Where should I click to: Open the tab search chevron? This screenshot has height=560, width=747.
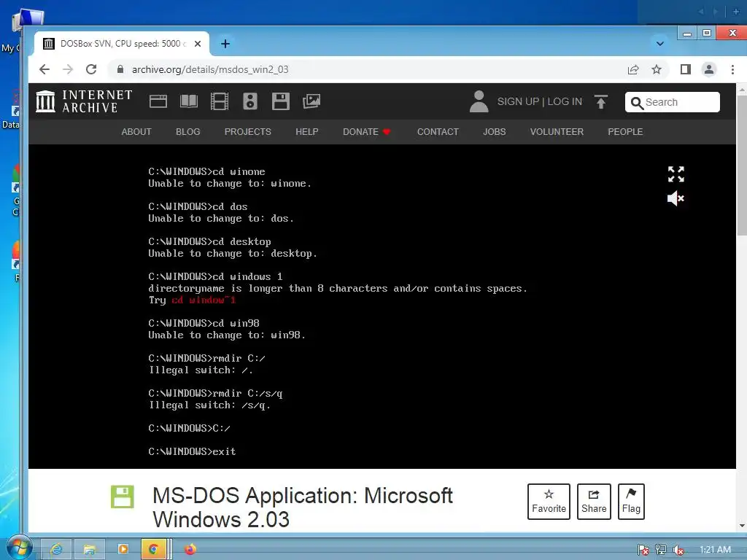(659, 44)
